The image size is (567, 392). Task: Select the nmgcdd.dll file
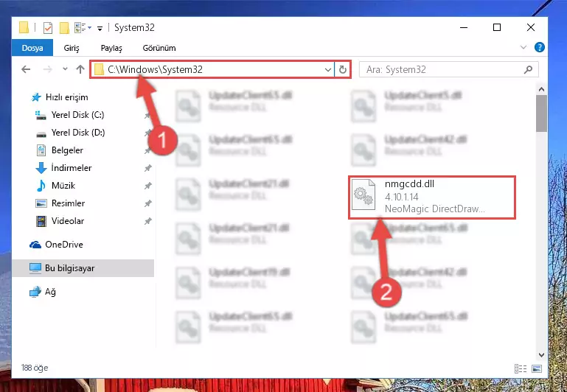pos(432,197)
